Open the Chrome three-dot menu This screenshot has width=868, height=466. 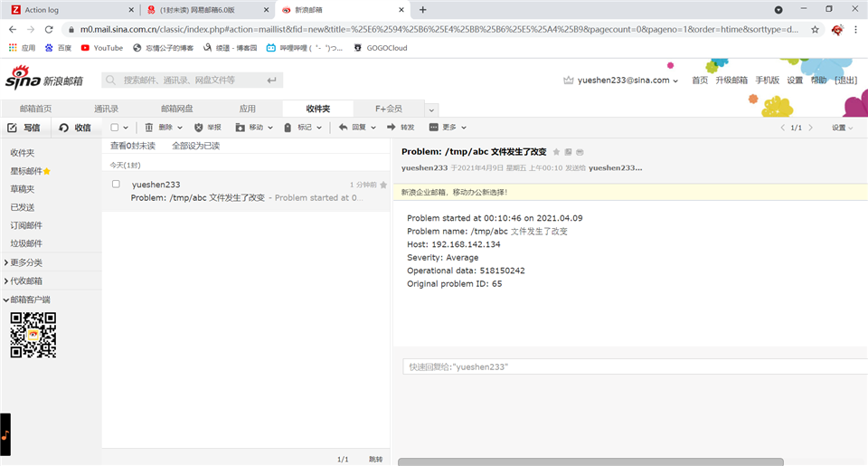[856, 29]
